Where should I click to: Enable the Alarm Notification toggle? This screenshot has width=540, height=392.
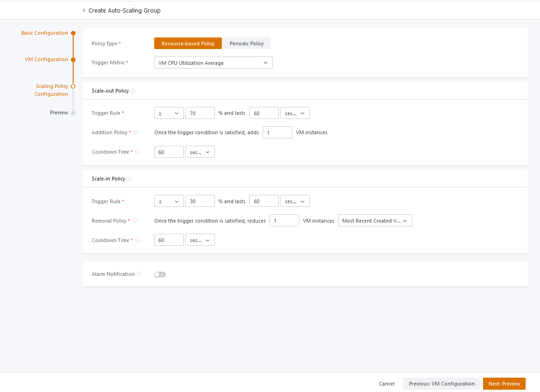point(160,274)
